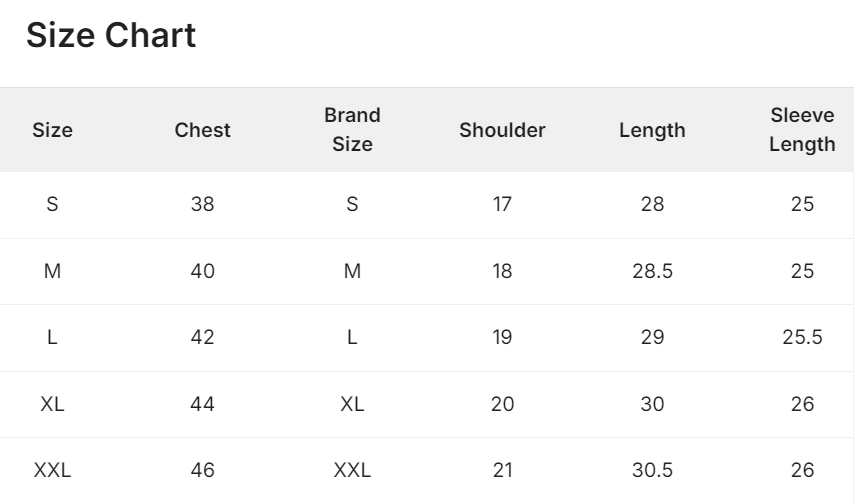Click the Brand Size column header
854x503 pixels.
pos(352,130)
